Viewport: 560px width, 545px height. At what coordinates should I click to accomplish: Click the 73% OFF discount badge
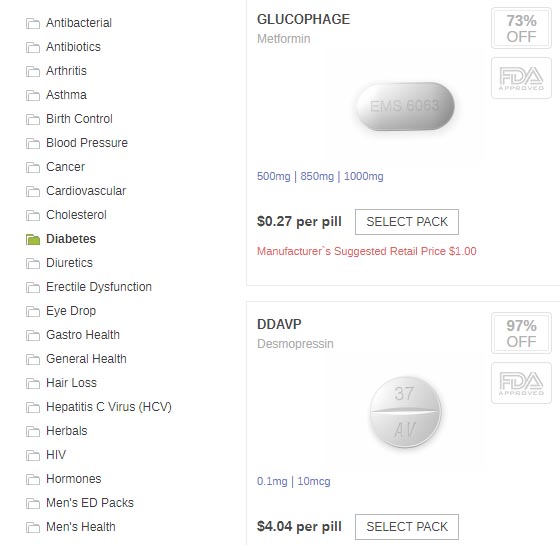click(x=521, y=28)
